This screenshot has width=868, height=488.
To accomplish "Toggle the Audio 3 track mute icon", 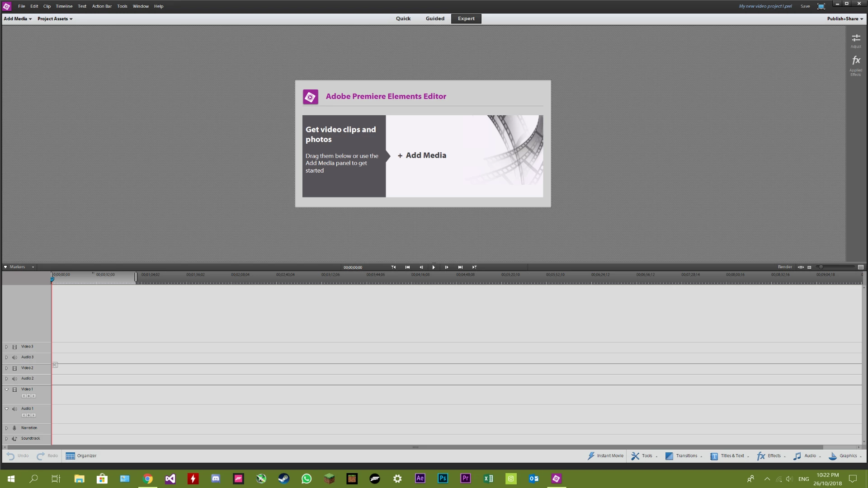I will tap(14, 357).
